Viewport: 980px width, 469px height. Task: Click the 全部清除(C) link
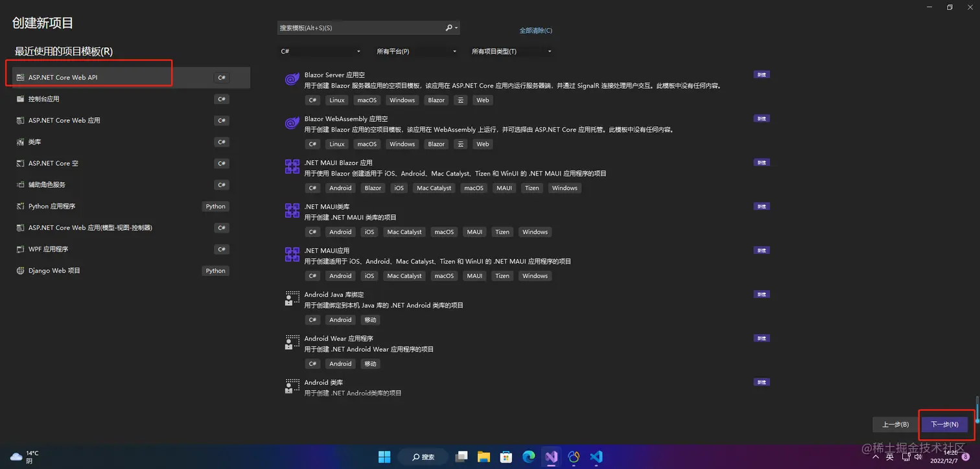point(536,30)
